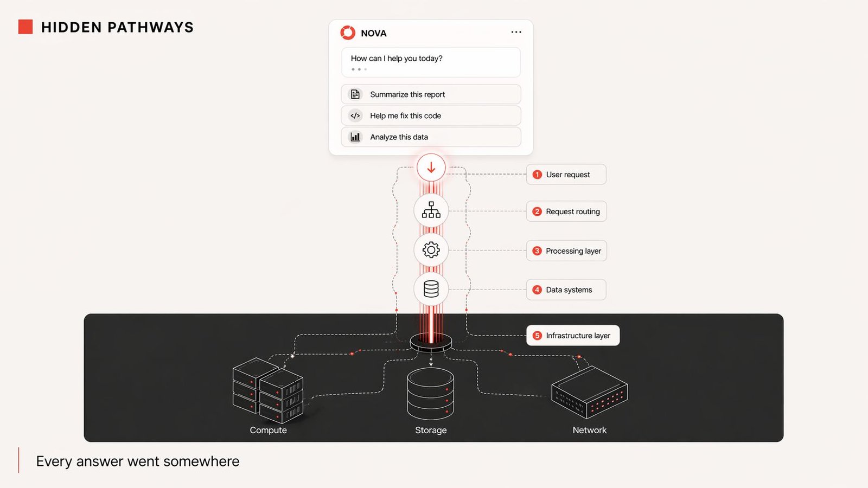The image size is (868, 488).
Task: Click the data systems database icon
Action: coord(431,289)
